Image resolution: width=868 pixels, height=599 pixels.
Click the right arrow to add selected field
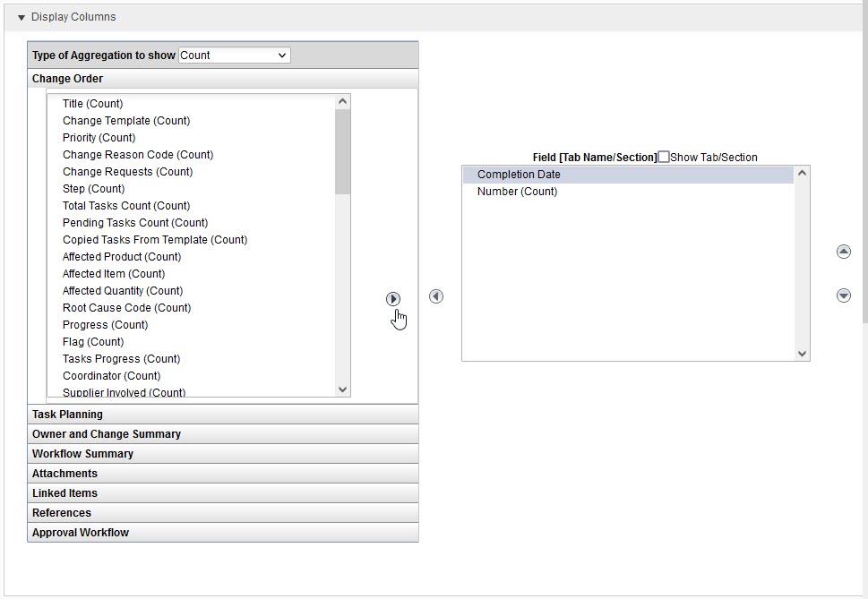click(x=393, y=298)
